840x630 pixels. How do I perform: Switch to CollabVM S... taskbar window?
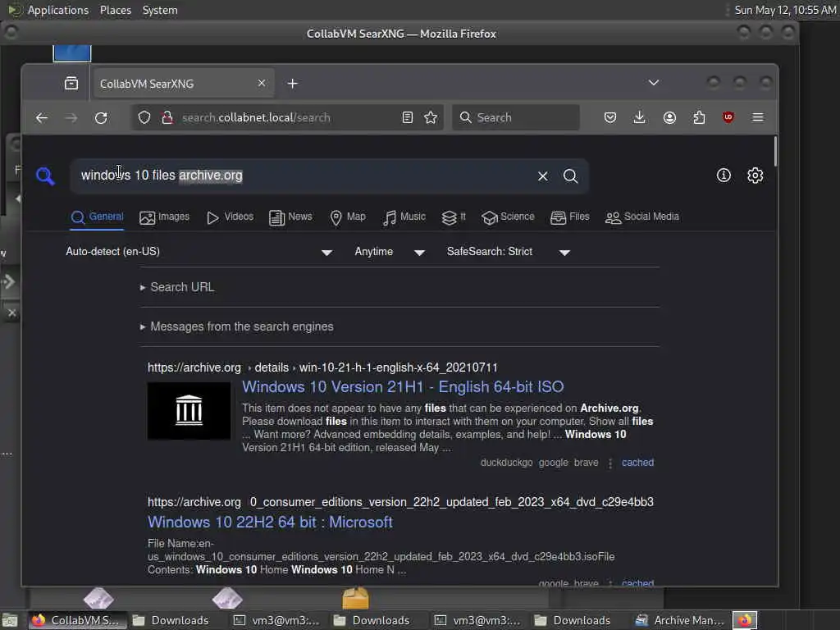click(77, 620)
